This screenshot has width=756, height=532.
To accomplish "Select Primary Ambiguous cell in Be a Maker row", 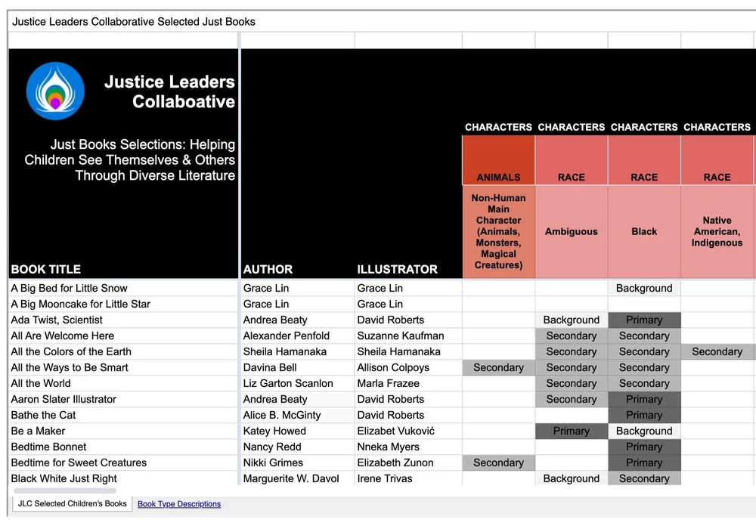I will tap(572, 431).
